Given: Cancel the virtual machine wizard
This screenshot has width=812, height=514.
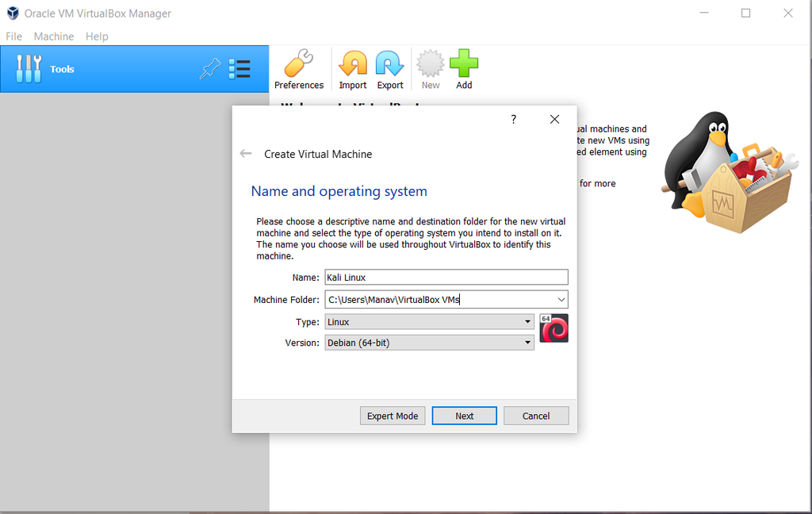Looking at the screenshot, I should coord(536,416).
